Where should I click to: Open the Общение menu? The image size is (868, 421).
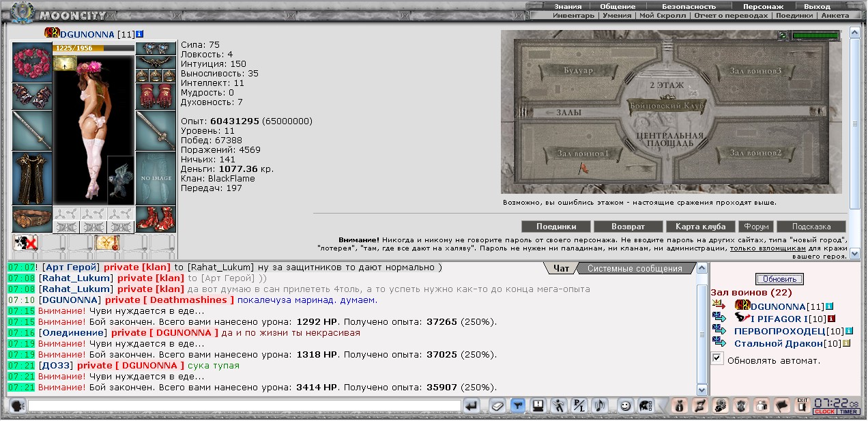tap(618, 6)
